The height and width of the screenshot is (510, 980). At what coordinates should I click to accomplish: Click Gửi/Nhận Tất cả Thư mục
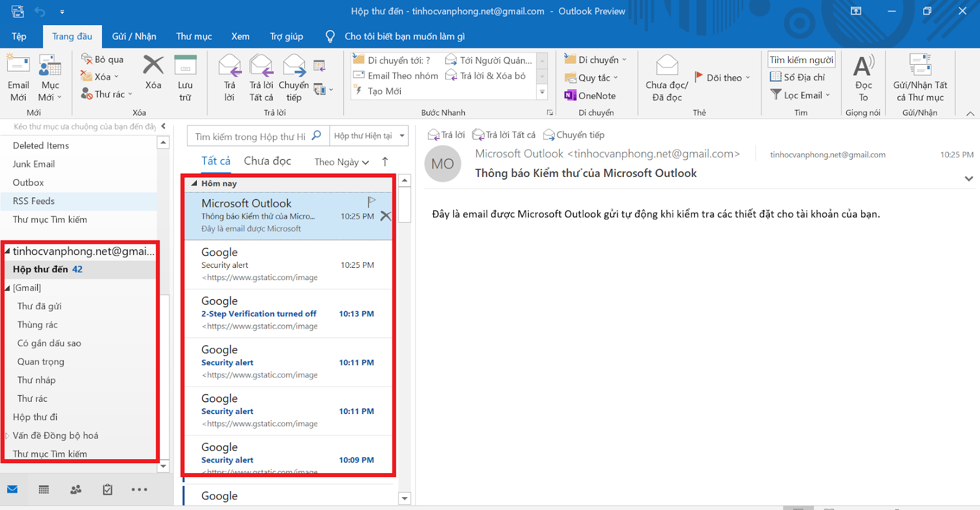click(x=920, y=78)
